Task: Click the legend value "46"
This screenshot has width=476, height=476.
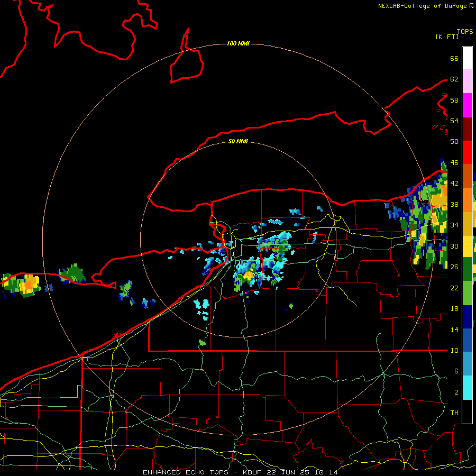Action: click(x=454, y=163)
